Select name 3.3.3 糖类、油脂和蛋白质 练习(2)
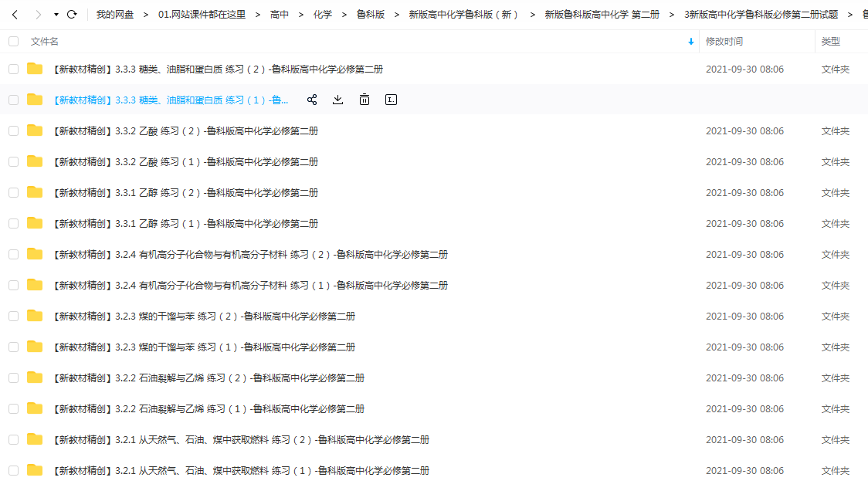The image size is (868, 491). [218, 69]
